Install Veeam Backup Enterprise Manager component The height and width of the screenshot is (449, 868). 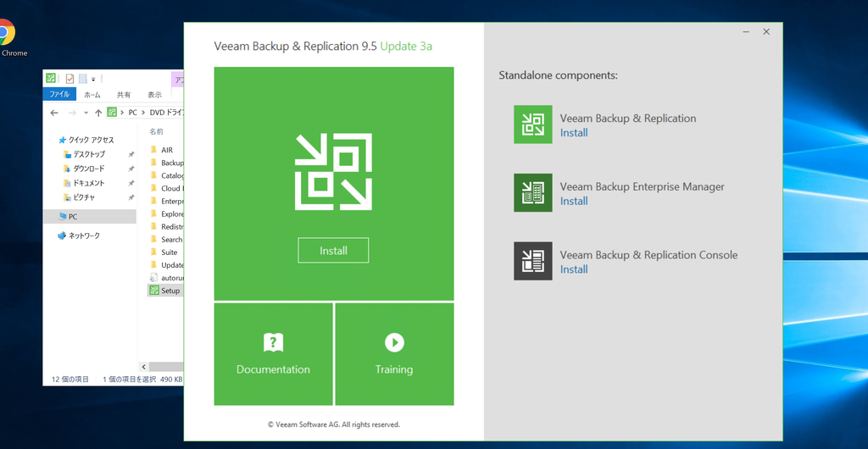(x=574, y=201)
